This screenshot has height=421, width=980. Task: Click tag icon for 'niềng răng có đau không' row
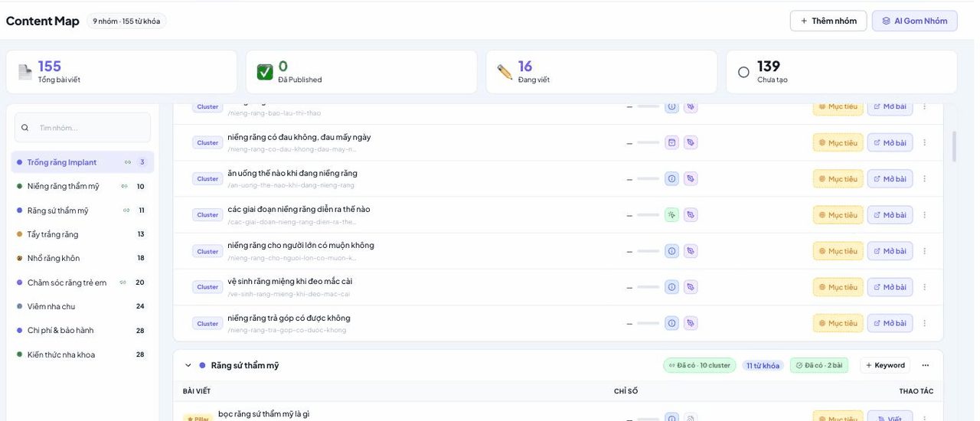691,142
